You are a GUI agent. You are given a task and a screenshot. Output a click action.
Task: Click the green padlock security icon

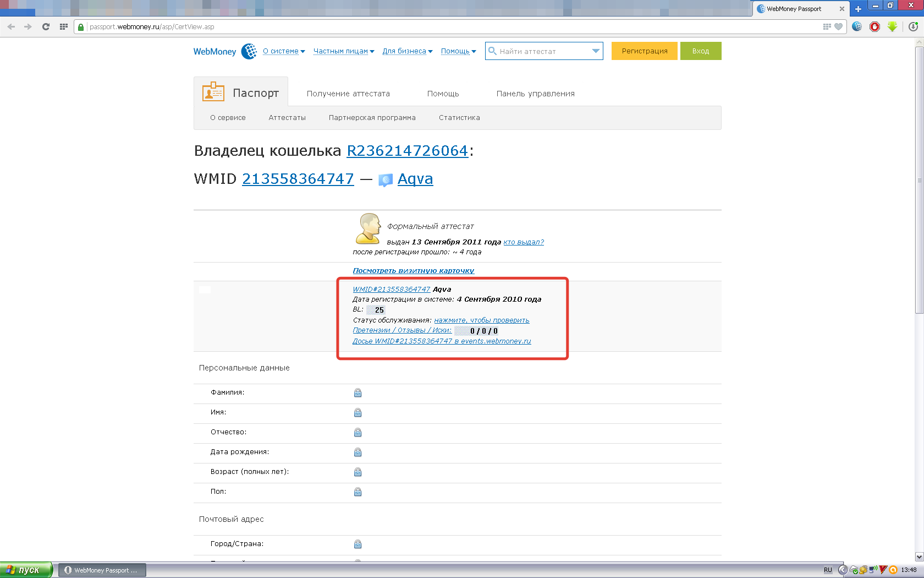[81, 26]
